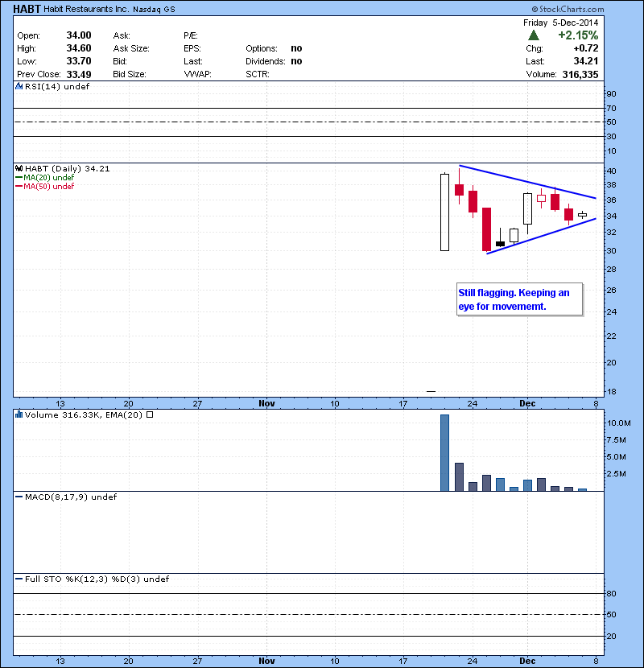Click the small black candlestick near 31
Image resolution: width=644 pixels, height=668 pixels.
pos(501,244)
